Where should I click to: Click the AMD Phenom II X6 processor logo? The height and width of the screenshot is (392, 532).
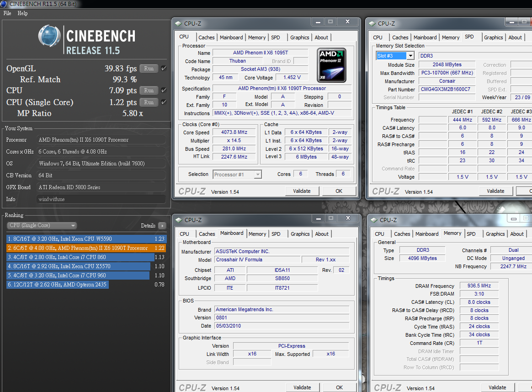pyautogui.click(x=331, y=65)
